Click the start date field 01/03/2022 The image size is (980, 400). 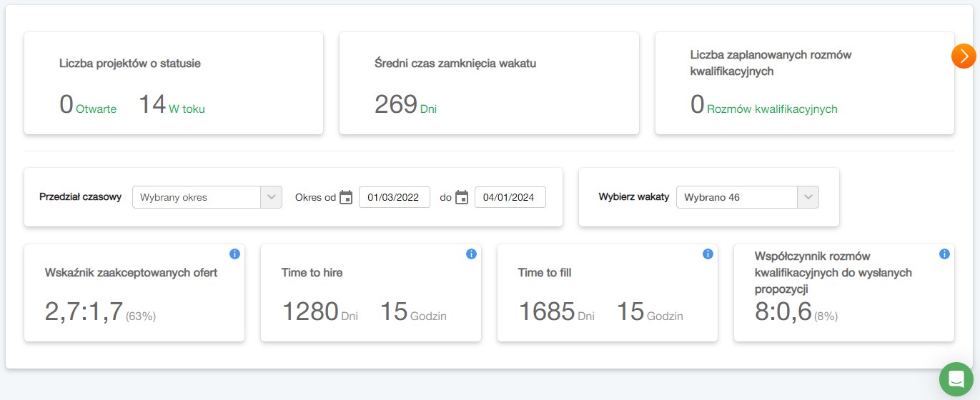(x=394, y=197)
